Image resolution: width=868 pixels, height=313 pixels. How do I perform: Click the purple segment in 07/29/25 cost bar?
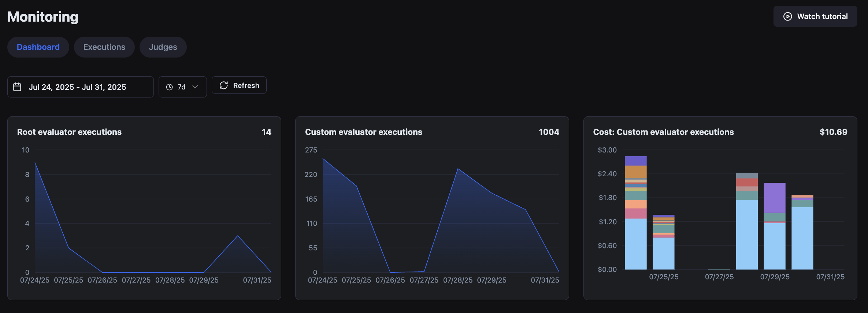(774, 198)
